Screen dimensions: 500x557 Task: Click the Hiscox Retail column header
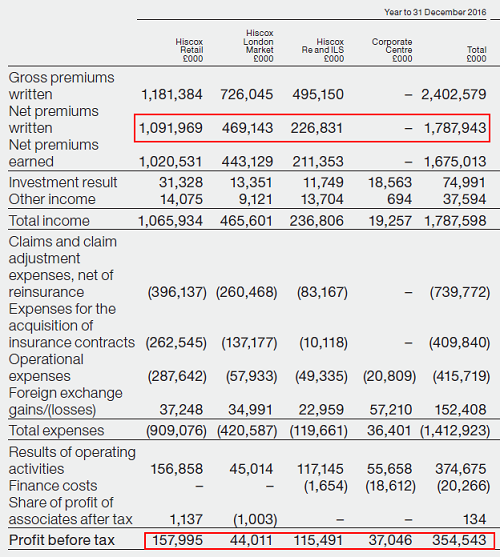[x=189, y=50]
